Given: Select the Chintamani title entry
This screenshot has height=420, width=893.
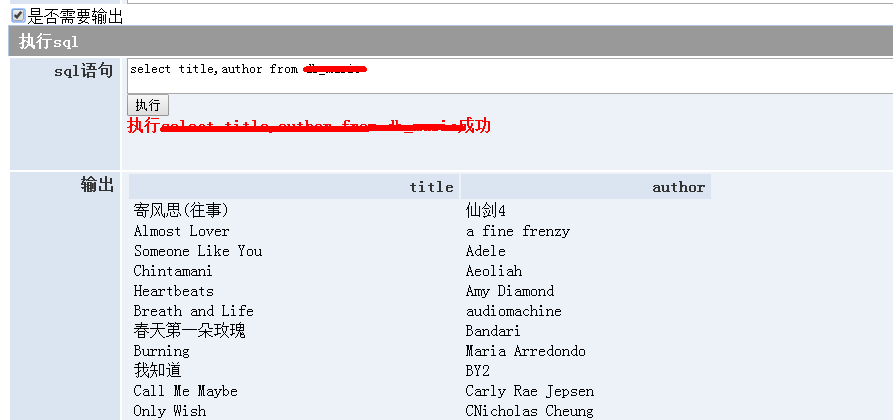Looking at the screenshot, I should pos(173,271).
